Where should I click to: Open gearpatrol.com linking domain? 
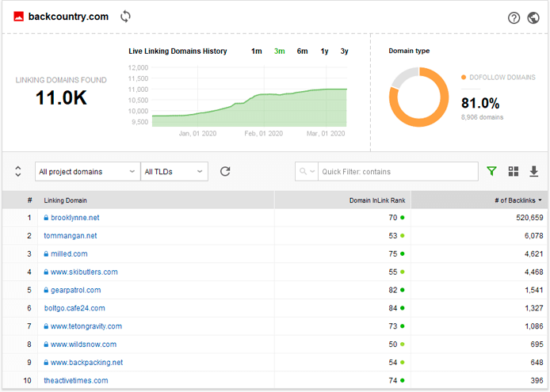[x=76, y=291]
